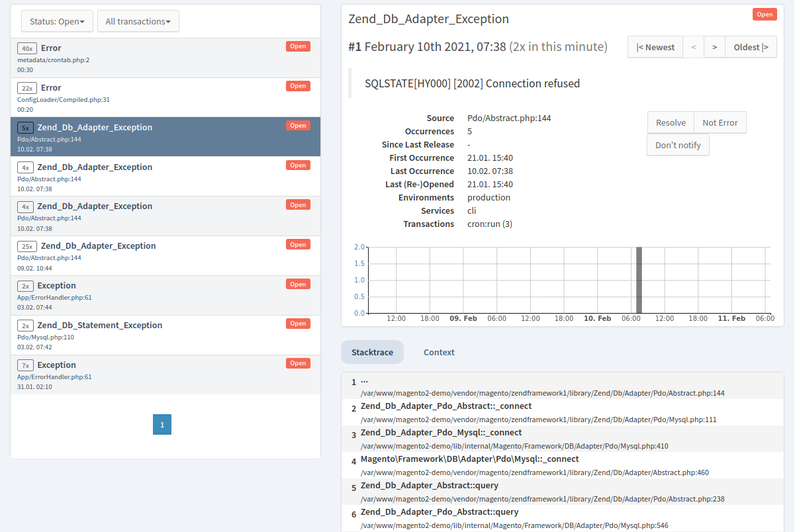
Task: Click the 40x occurrence count badge
Action: 27,48
